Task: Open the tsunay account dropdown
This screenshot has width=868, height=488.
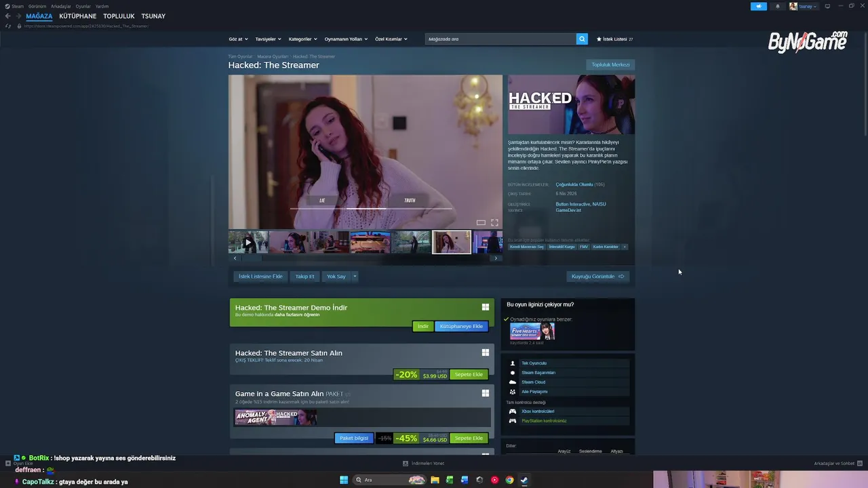Action: [803, 6]
